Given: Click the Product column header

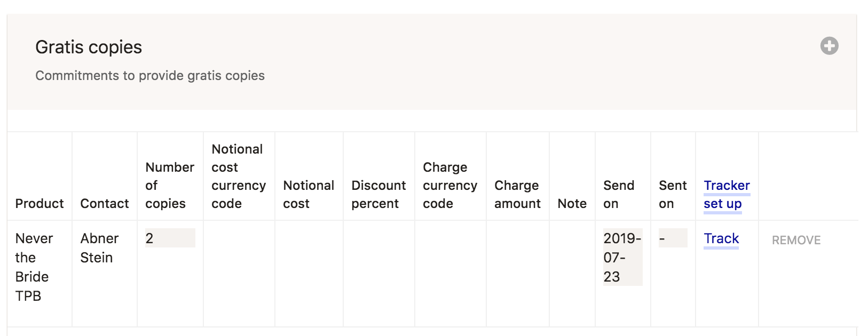Looking at the screenshot, I should 40,203.
